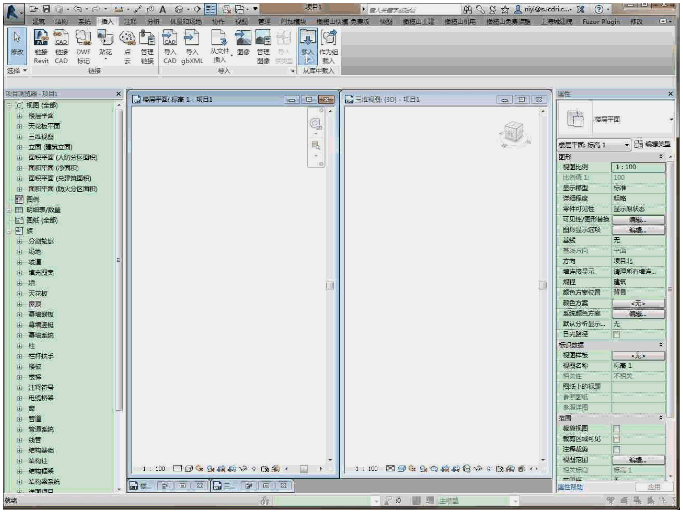Screen dimensions: 683x512
Task: Open Insert from File (从文件插入)
Action: point(220,47)
